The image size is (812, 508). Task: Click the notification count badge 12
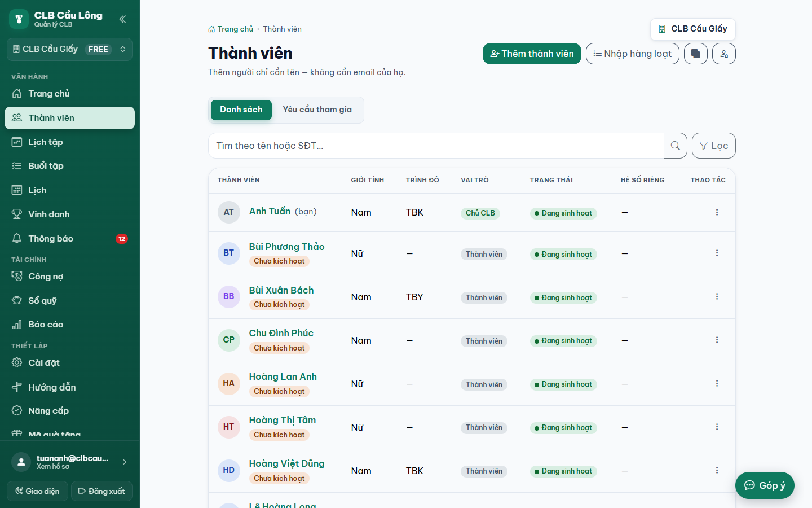(x=122, y=239)
